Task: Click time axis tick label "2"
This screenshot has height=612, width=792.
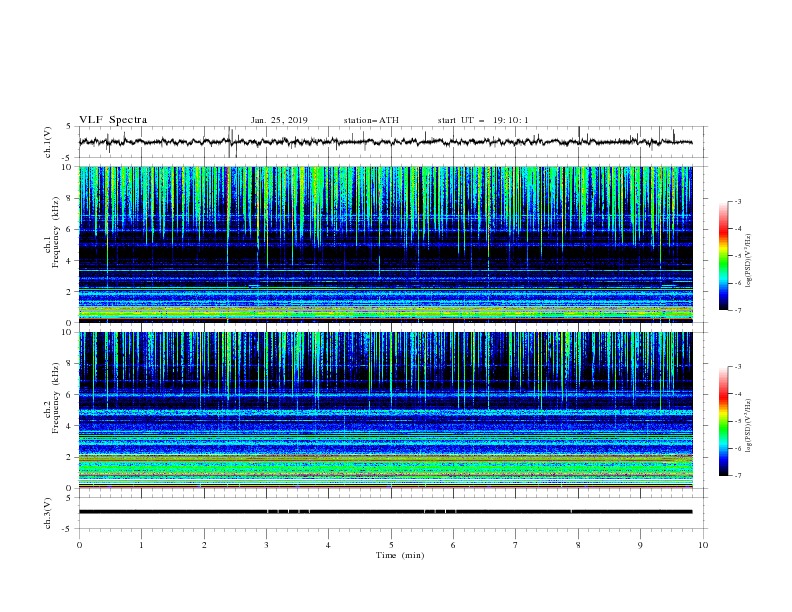Action: (204, 545)
